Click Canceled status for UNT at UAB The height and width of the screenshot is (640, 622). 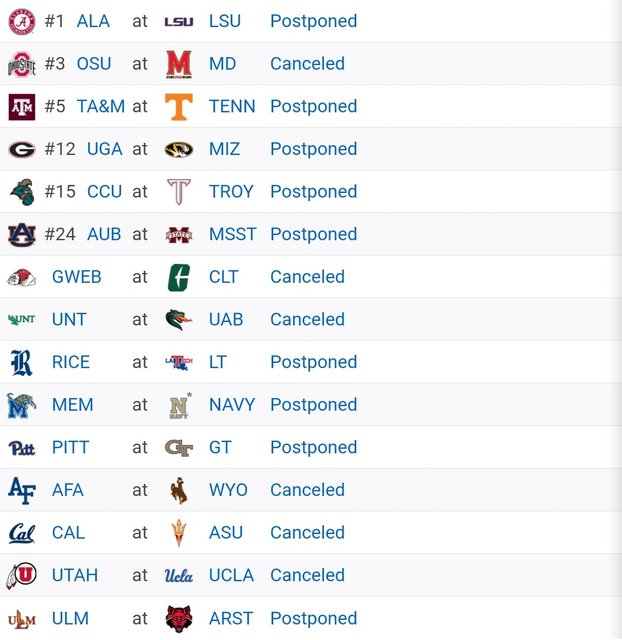click(307, 320)
